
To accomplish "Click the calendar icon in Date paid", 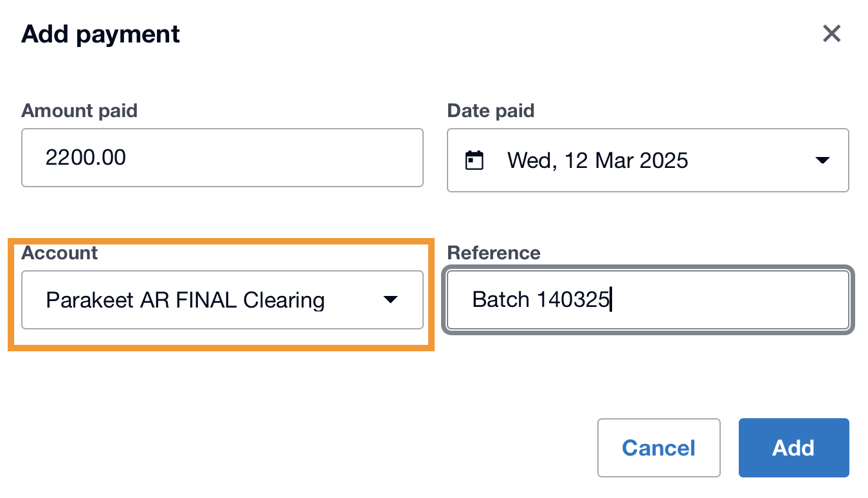I will point(474,160).
